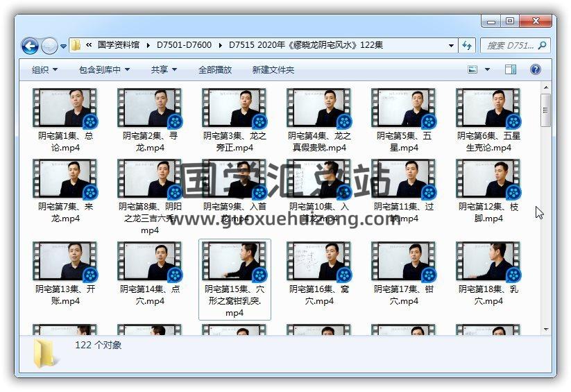Select video 阴宅第14集、点穴.mp4

coord(150,273)
